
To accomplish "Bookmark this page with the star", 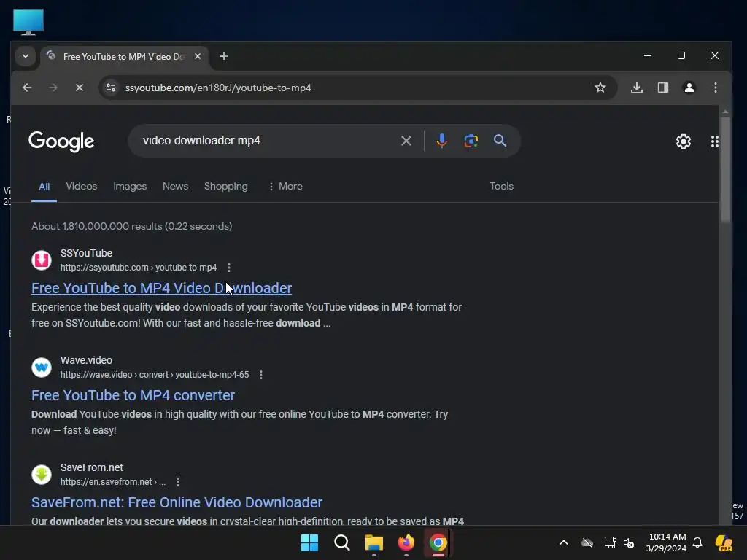I will [600, 87].
